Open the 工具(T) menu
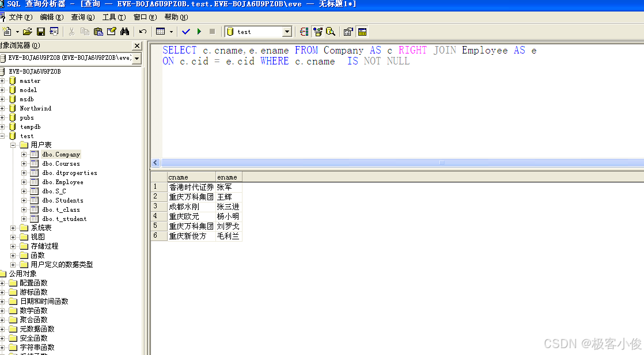The height and width of the screenshot is (355, 644). point(114,17)
